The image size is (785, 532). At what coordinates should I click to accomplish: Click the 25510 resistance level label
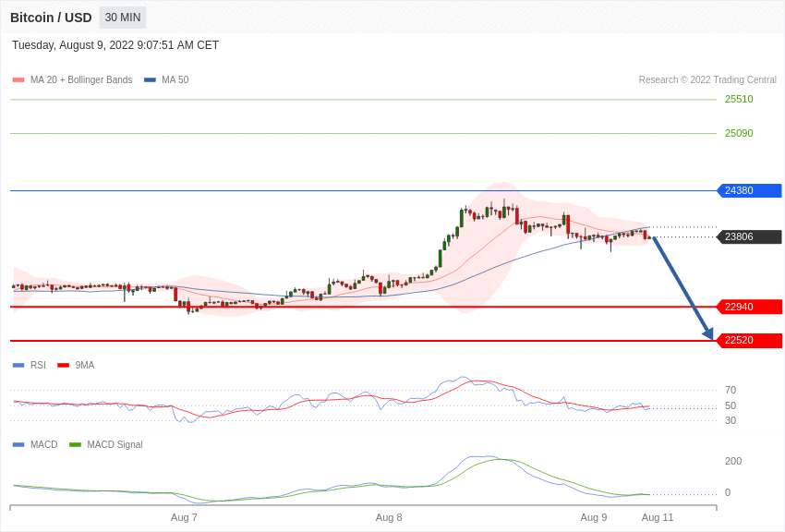point(739,99)
